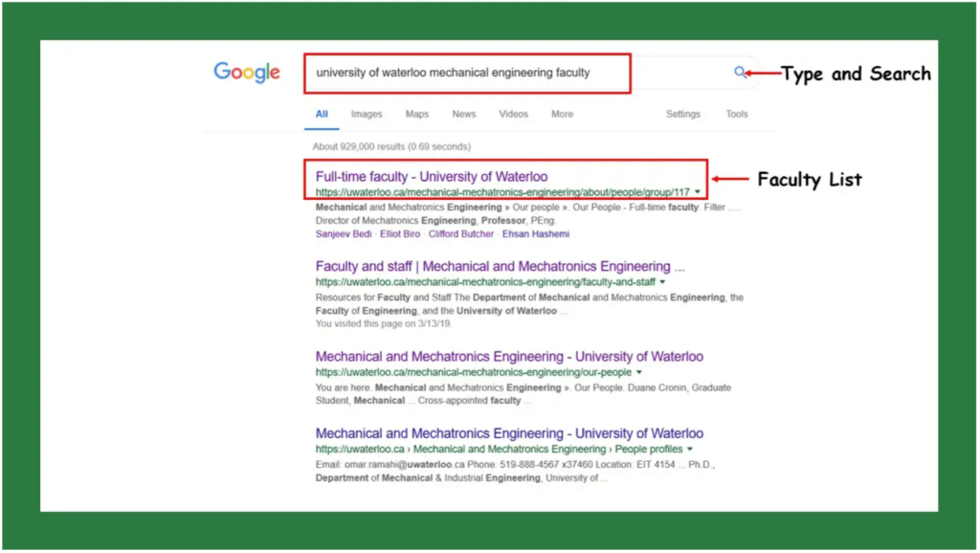
Task: Open the Tools filter option
Action: pyautogui.click(x=736, y=114)
